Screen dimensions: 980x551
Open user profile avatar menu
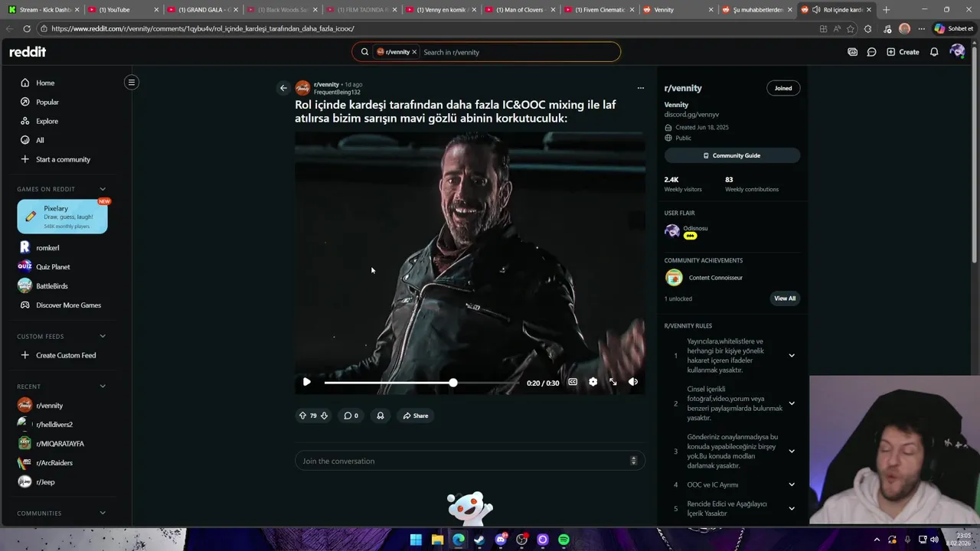pyautogui.click(x=957, y=51)
